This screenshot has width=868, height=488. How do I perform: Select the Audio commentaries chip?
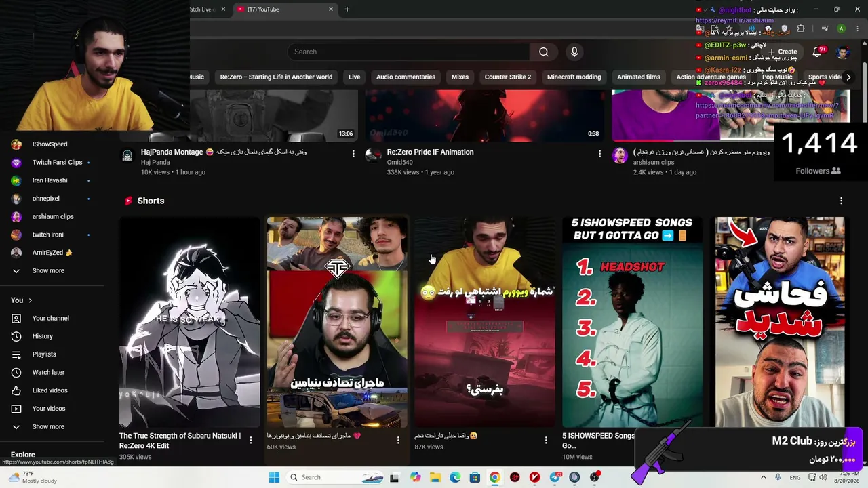(x=406, y=77)
